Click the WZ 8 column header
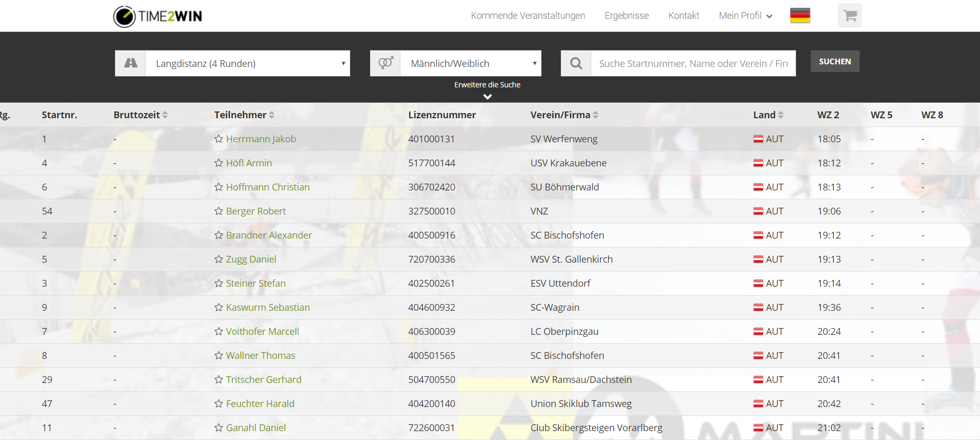Viewport: 980px width, 440px height. (932, 115)
